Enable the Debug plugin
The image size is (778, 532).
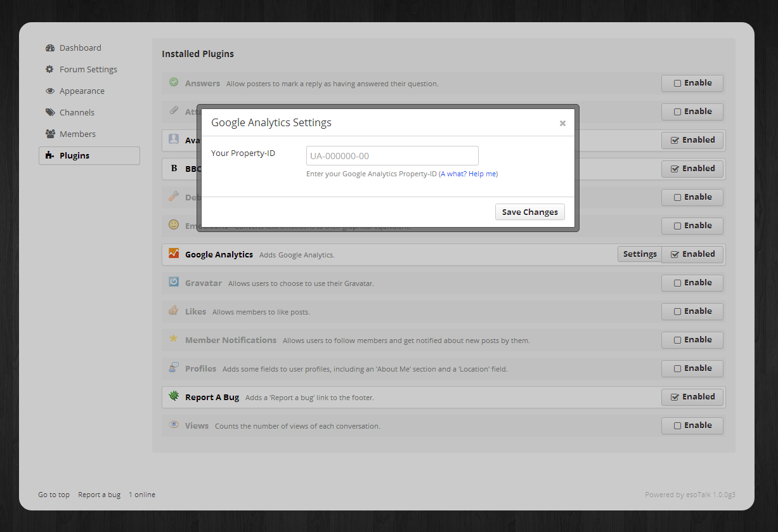coord(692,197)
